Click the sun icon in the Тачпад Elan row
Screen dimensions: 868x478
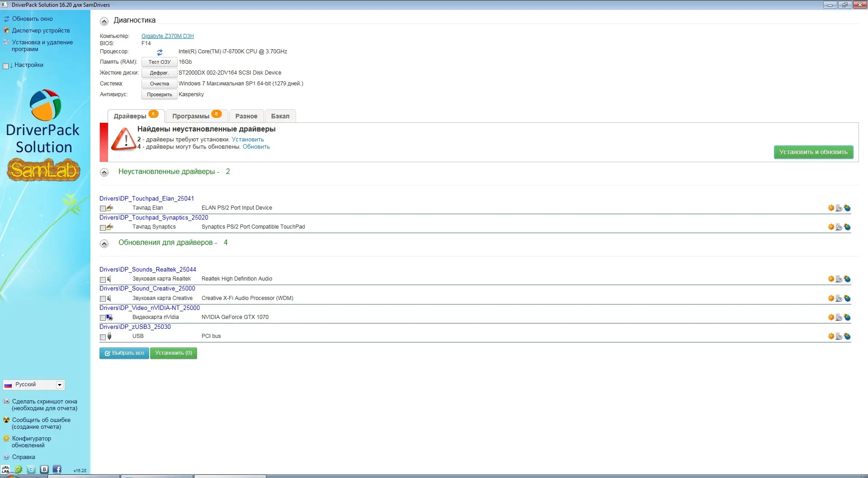click(831, 208)
